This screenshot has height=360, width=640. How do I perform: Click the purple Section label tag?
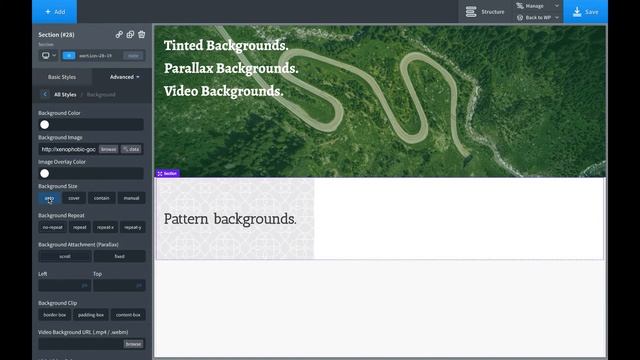pyautogui.click(x=167, y=173)
